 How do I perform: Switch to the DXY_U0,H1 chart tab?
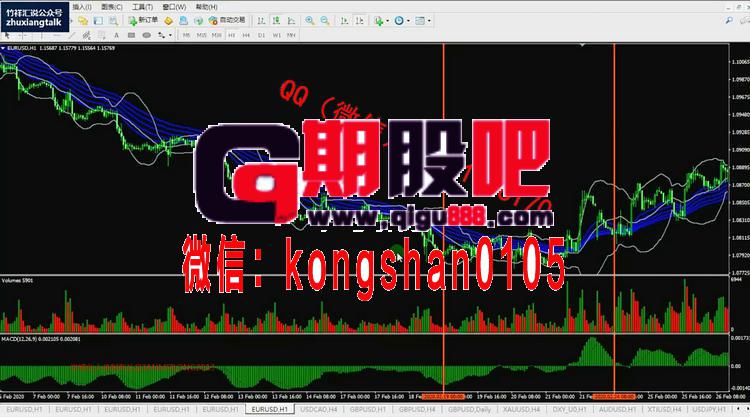569,410
